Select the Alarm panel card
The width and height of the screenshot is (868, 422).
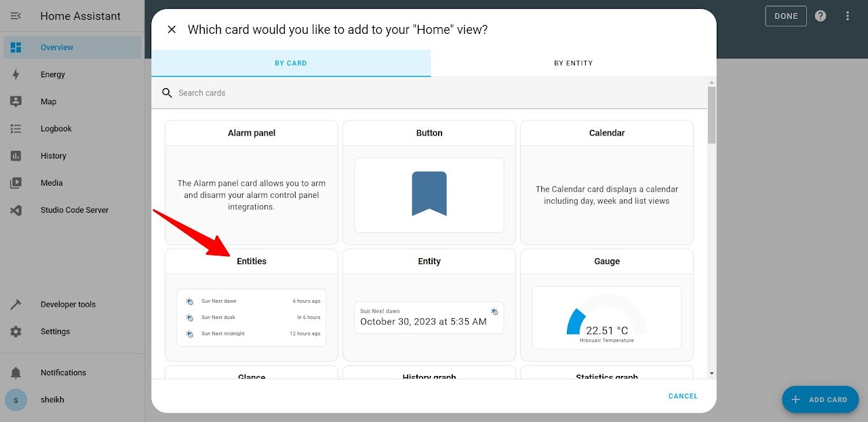click(x=252, y=182)
